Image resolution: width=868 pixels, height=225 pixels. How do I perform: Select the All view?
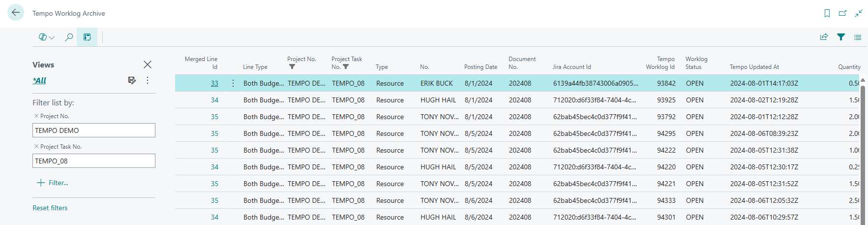click(x=39, y=80)
